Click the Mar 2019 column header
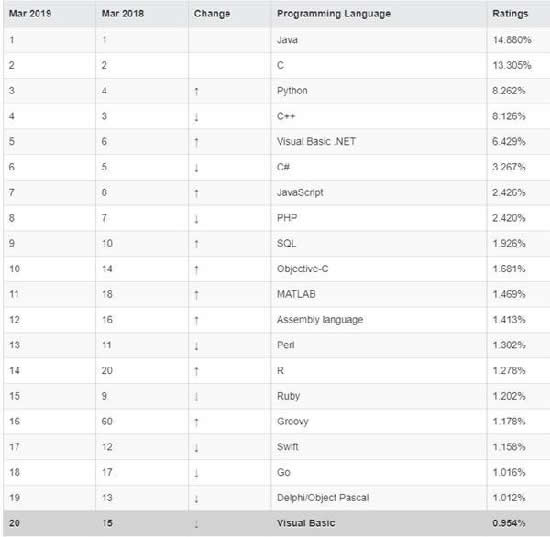 pyautogui.click(x=30, y=13)
